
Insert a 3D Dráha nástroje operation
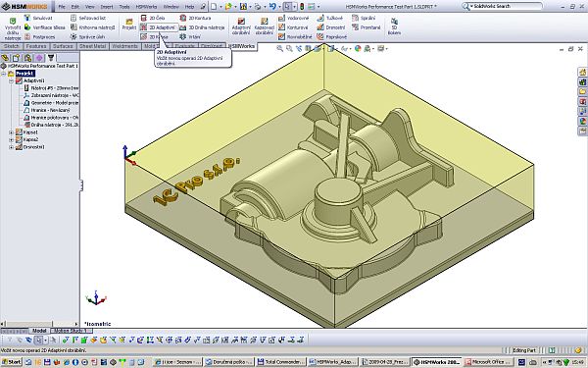point(202,27)
